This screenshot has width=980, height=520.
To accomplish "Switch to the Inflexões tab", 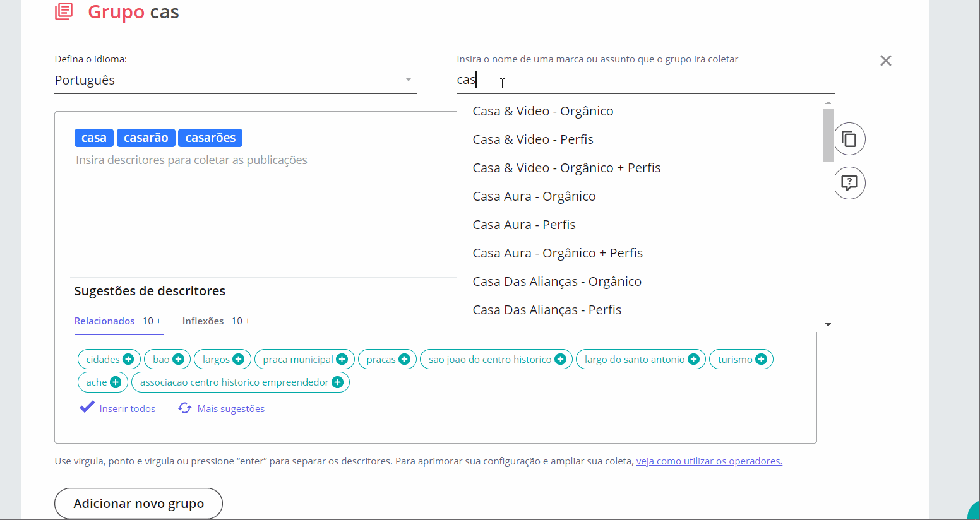I will click(x=217, y=321).
